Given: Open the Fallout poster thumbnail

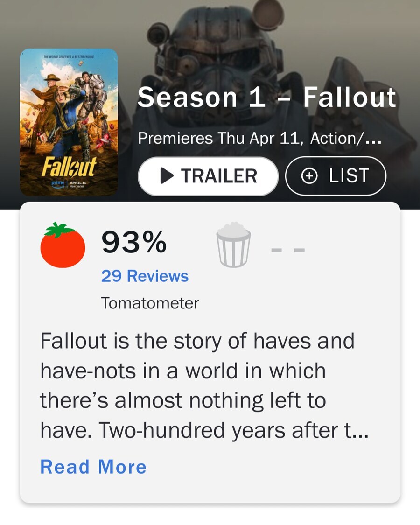Looking at the screenshot, I should click(69, 121).
